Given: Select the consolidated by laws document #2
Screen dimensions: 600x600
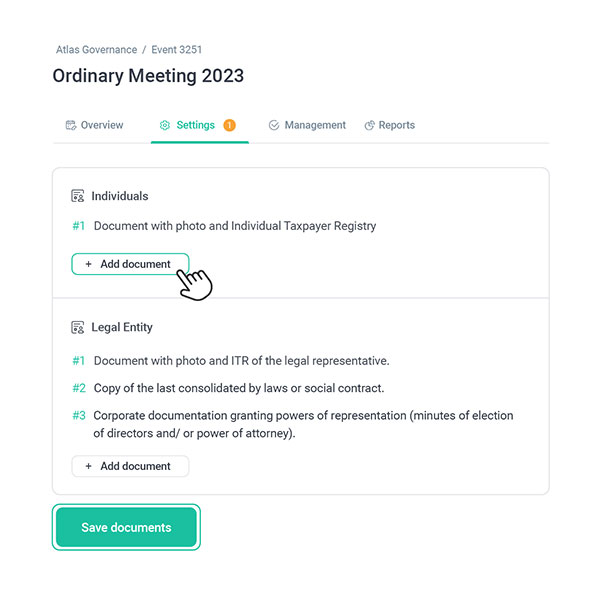Looking at the screenshot, I should 238,388.
